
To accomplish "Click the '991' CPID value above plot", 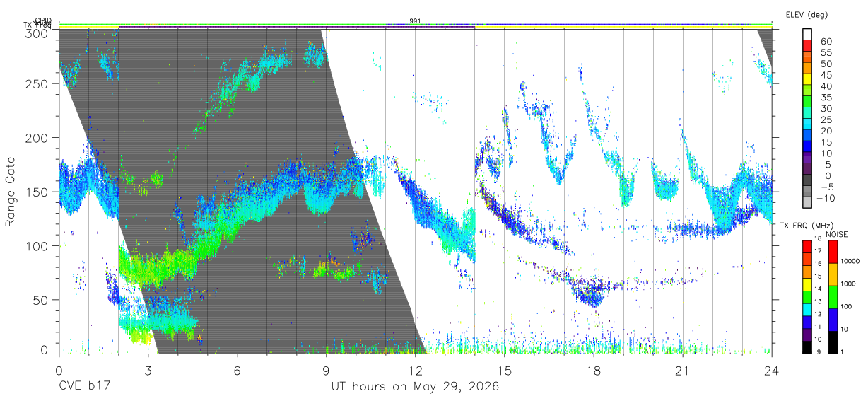I will point(415,21).
